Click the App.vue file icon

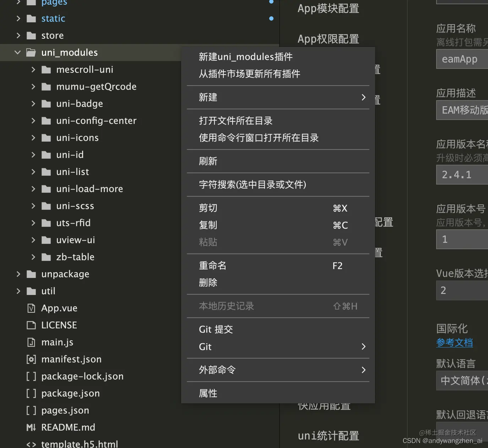[31, 308]
